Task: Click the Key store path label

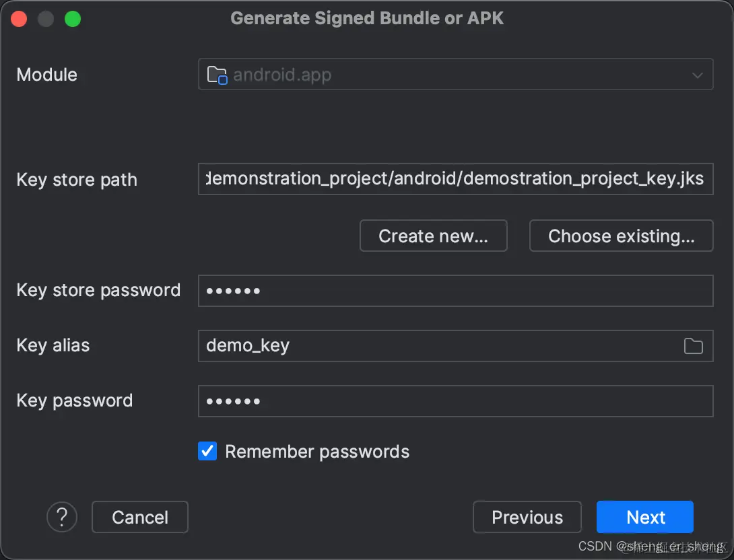Action: coord(77,180)
